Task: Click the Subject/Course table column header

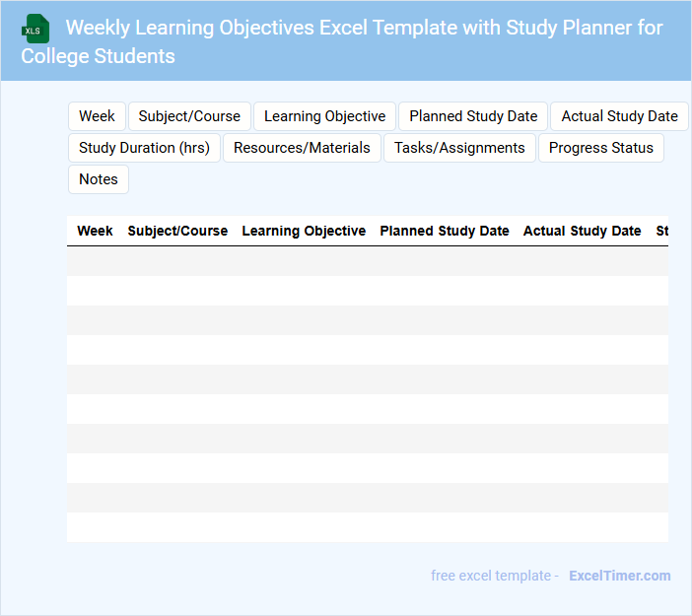Action: point(177,231)
